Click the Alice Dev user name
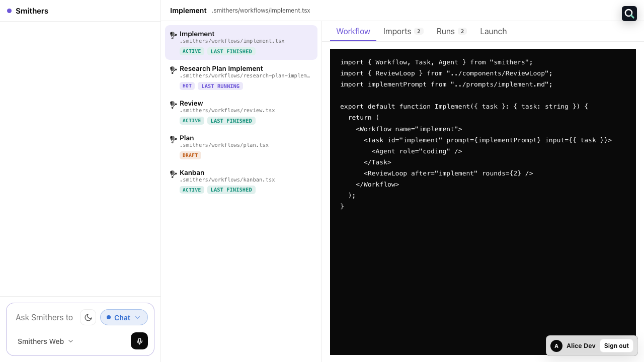 (x=581, y=346)
